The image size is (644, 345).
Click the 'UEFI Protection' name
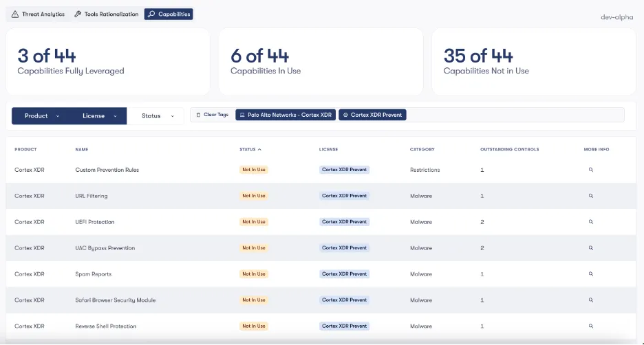click(x=95, y=222)
